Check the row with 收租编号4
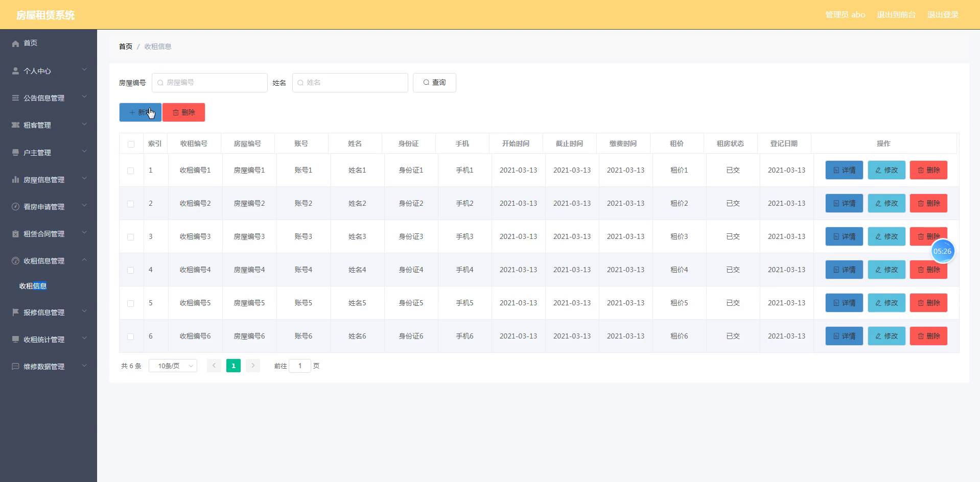The width and height of the screenshot is (980, 482). pos(131,270)
